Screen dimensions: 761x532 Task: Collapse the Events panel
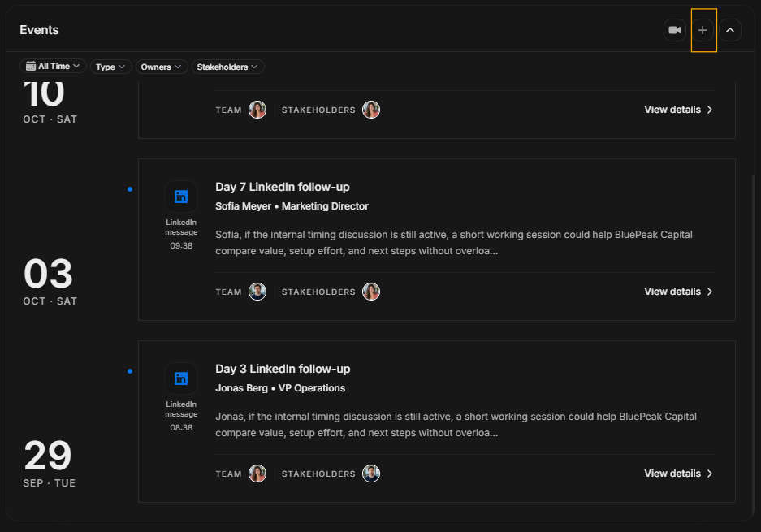click(x=730, y=30)
